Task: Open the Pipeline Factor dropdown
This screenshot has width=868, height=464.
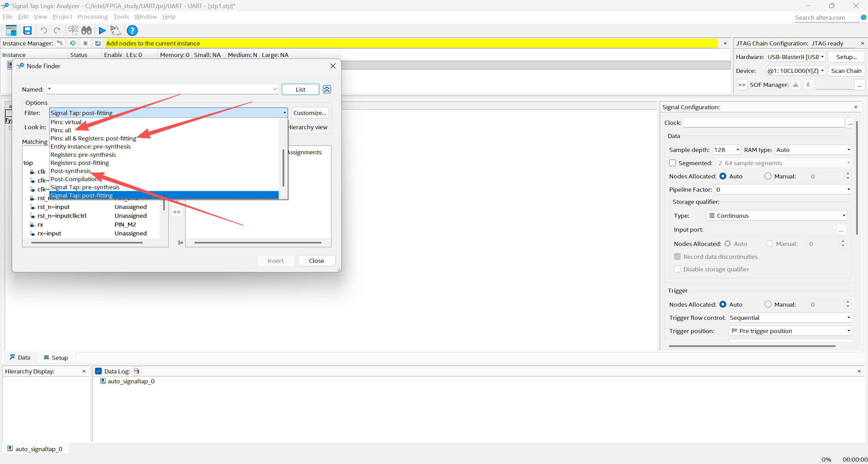Action: pos(784,189)
